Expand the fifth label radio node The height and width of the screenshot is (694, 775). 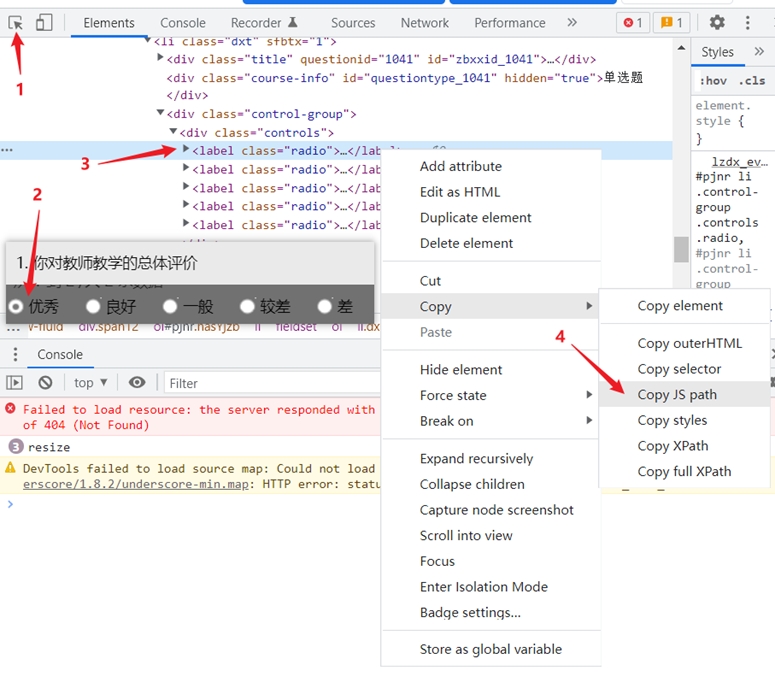[186, 223]
